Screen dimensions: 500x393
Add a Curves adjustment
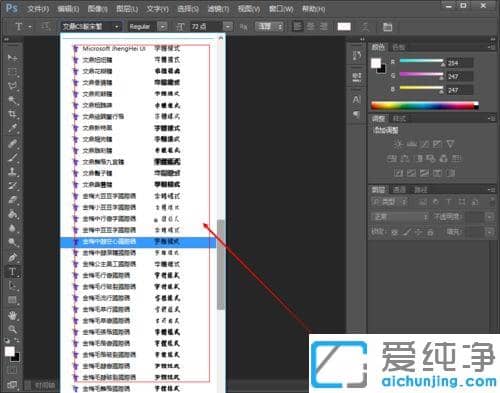point(425,144)
